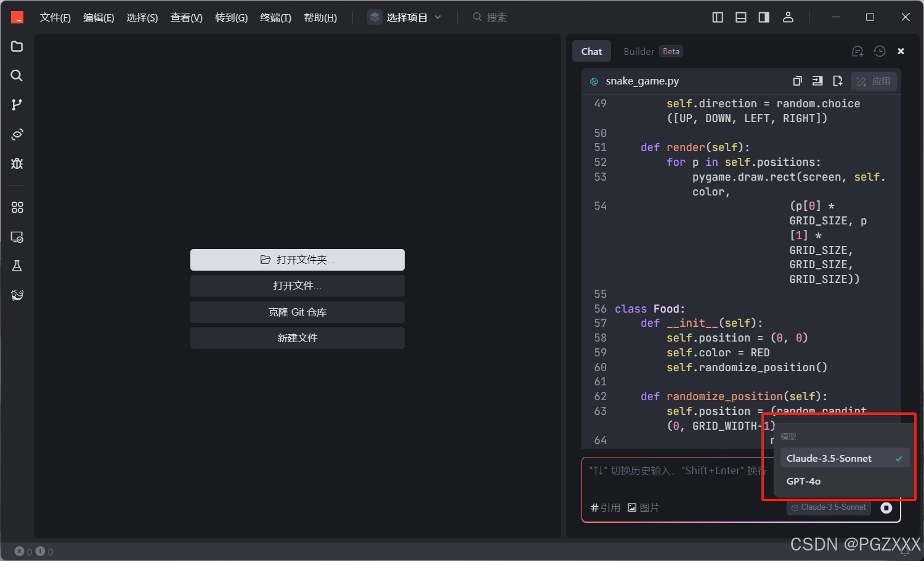Insert code at cursor icon
Viewport: 924px width, 561px height.
817,81
